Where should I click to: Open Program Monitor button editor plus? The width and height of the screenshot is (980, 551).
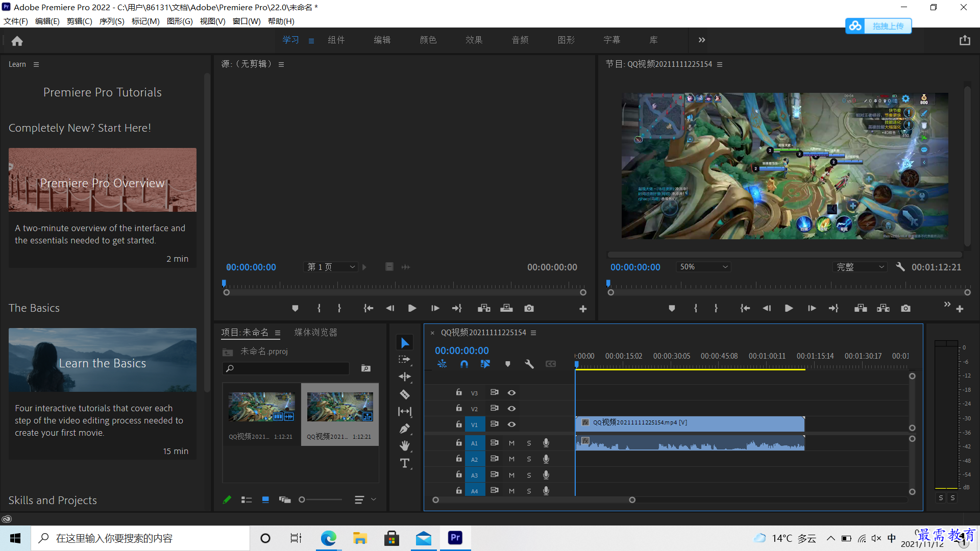[960, 309]
